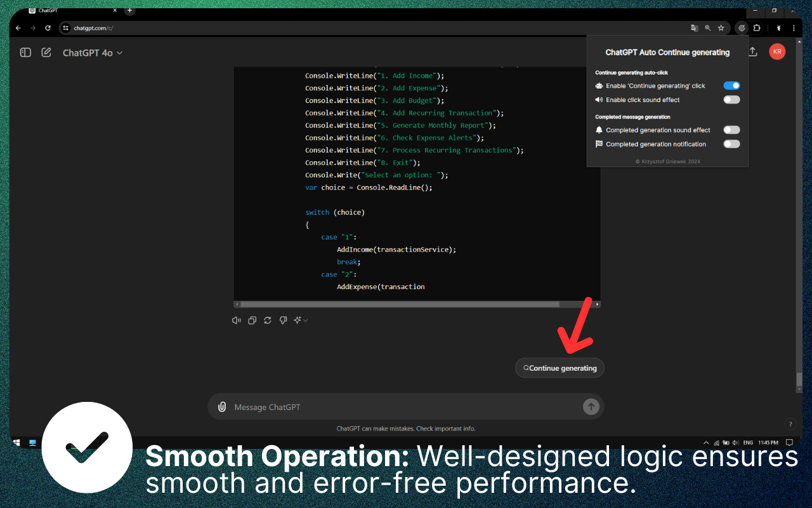812x508 pixels.
Task: Click the paperclip attach file icon
Action: pyautogui.click(x=222, y=407)
